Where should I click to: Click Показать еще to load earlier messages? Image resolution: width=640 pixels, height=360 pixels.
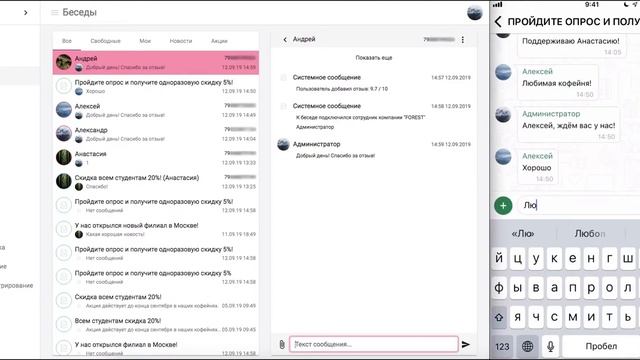click(373, 58)
